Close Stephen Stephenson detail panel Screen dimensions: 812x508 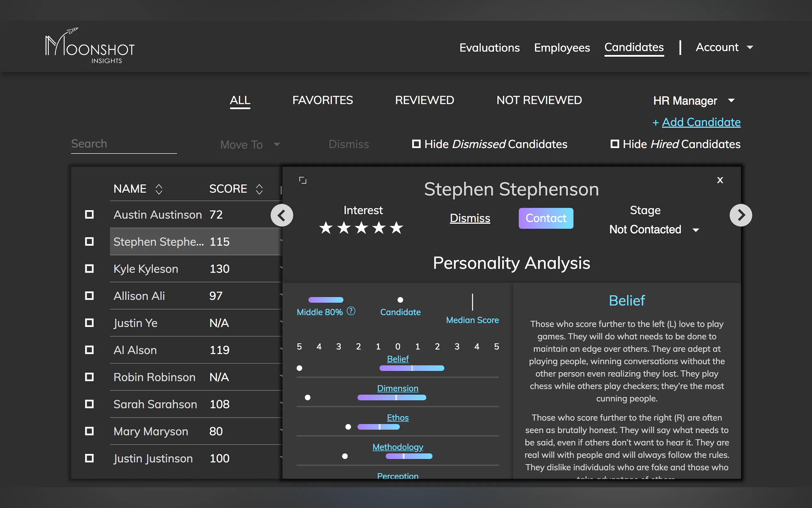point(720,180)
